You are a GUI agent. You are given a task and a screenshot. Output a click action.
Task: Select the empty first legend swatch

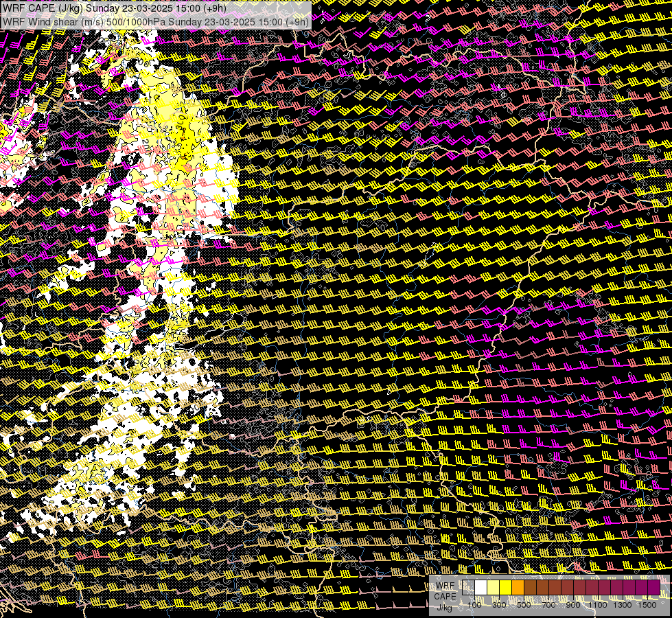468,587
